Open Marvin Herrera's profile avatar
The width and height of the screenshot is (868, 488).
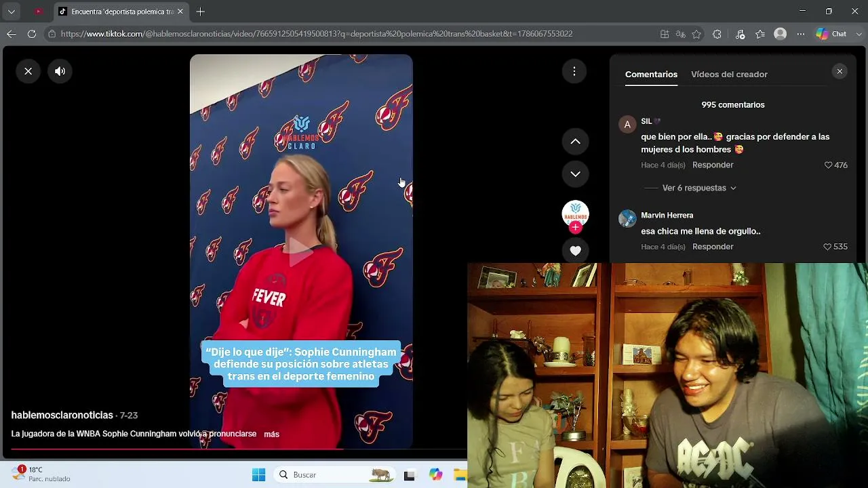pos(627,218)
